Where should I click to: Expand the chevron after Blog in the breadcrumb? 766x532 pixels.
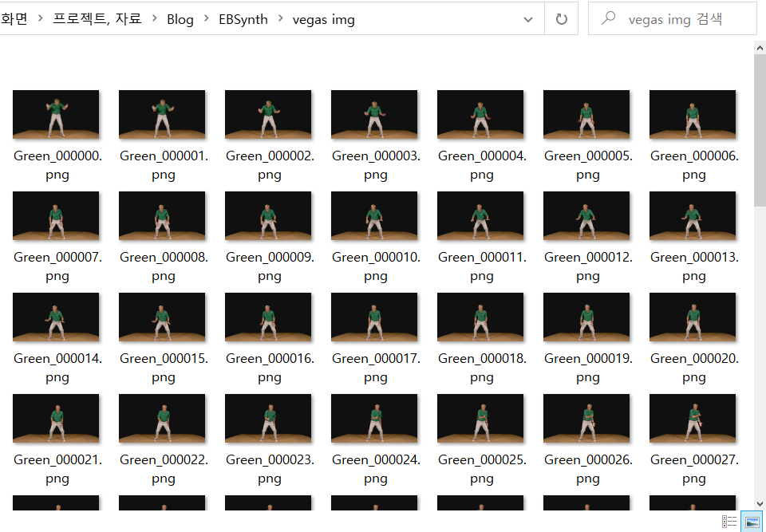(207, 19)
